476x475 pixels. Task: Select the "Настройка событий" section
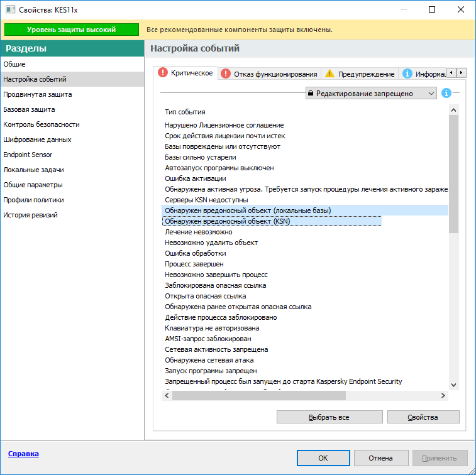72,79
